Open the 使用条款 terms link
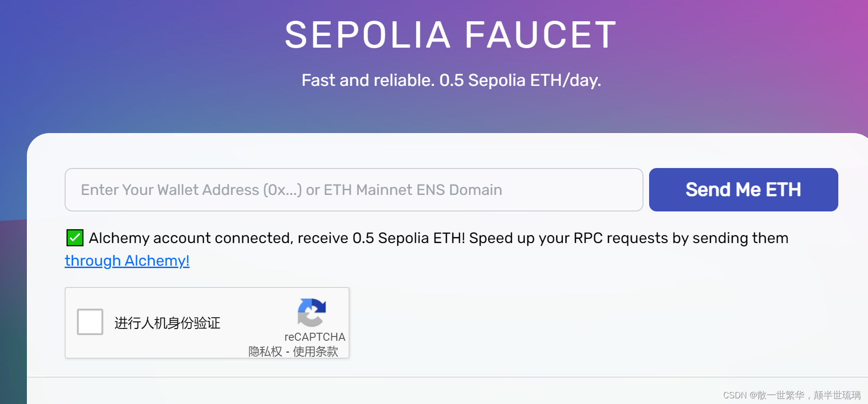Screen dimensions: 868x404 (x=316, y=352)
